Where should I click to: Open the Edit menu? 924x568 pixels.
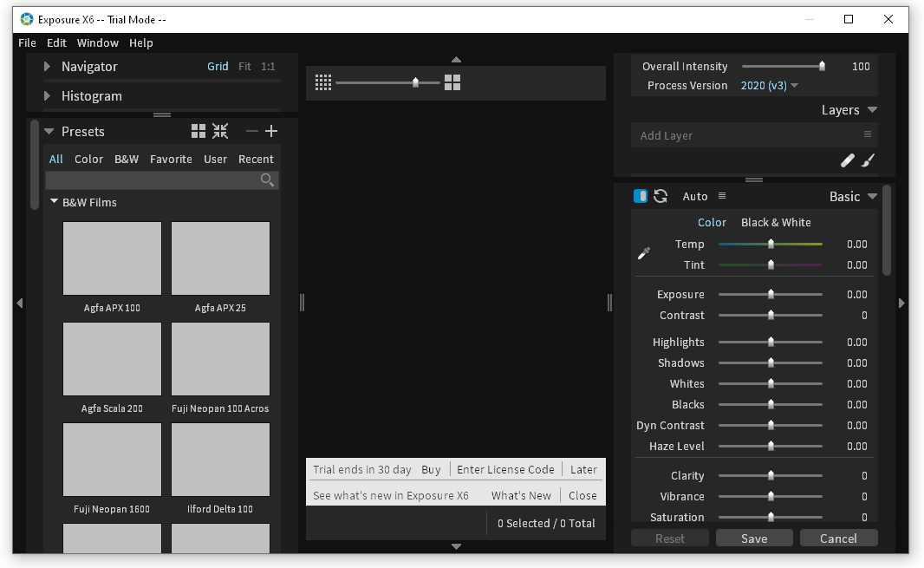tap(56, 43)
